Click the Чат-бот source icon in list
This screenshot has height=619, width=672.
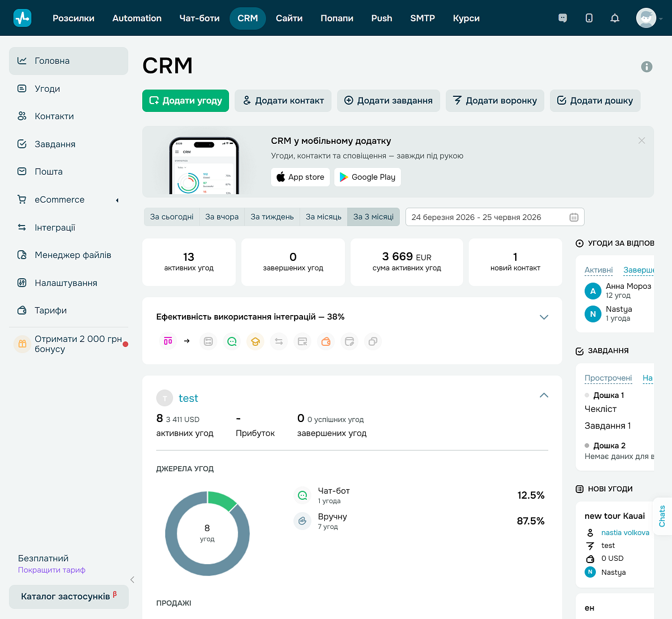coord(302,495)
